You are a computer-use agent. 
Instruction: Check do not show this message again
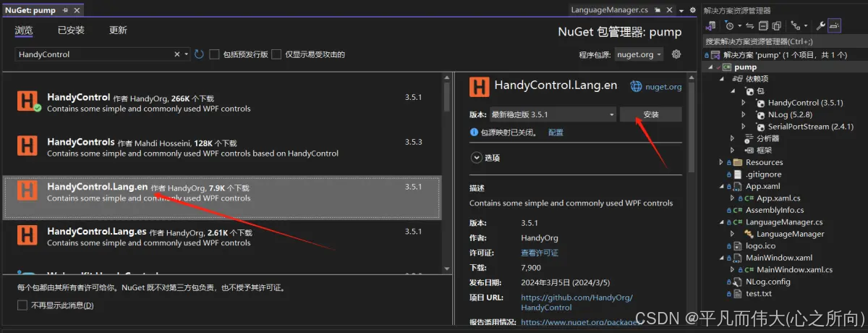pos(22,305)
